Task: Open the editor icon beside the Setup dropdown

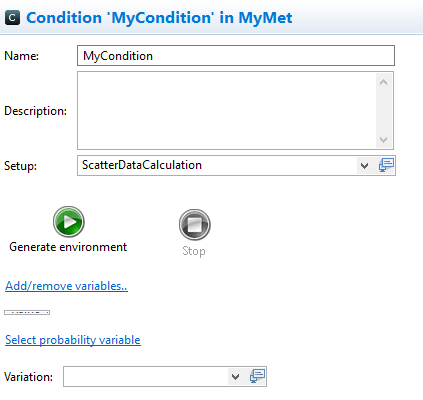Action: (x=386, y=165)
